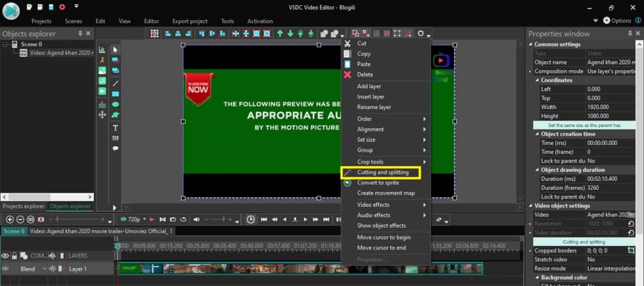Screen dimensions: 644x286
Task: Collapse the Scene 0 tree node
Action: click(5, 44)
